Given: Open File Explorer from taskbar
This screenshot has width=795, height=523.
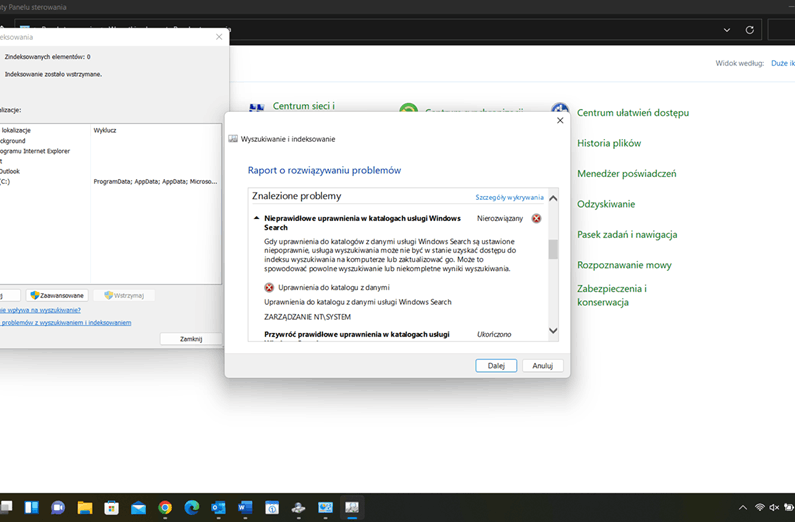Looking at the screenshot, I should 85,507.
